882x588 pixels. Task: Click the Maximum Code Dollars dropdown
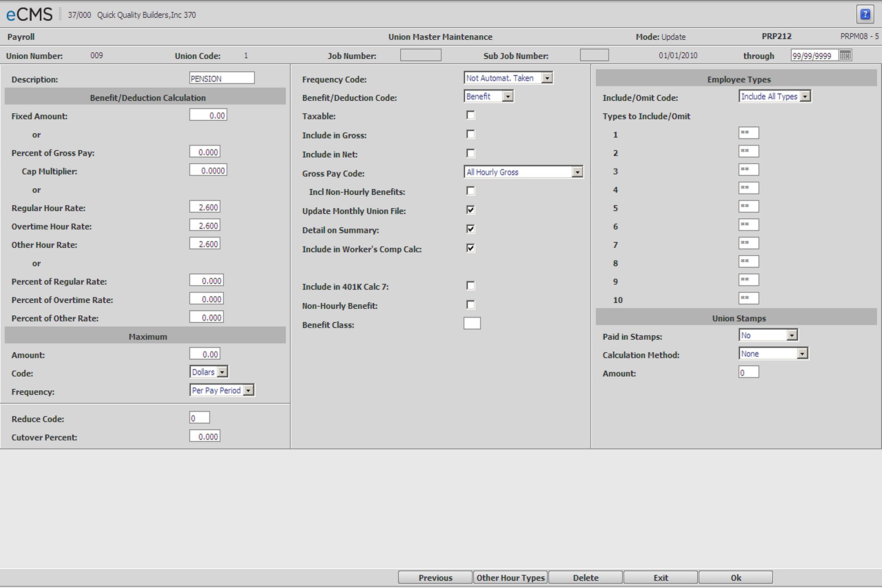207,372
